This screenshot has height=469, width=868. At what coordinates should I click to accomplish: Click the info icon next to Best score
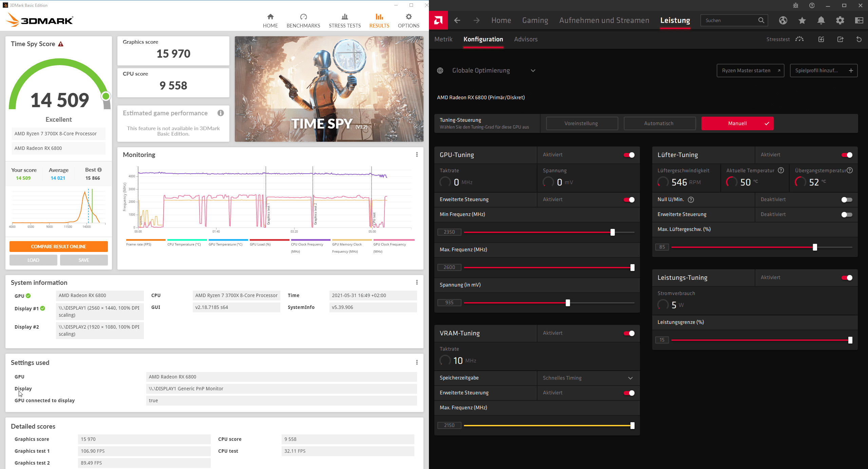point(99,170)
